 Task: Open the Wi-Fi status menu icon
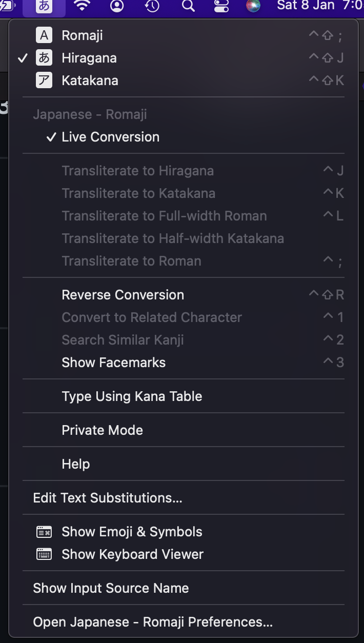pyautogui.click(x=82, y=6)
